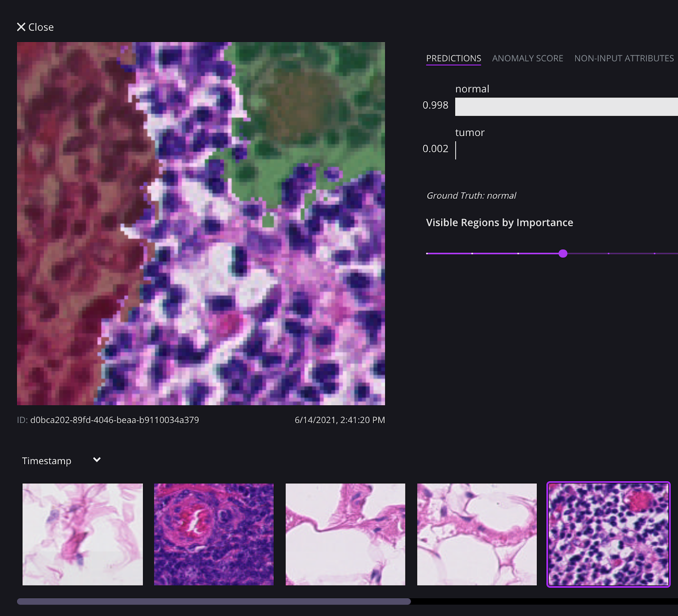Open the Timestamp sort dropdown
678x616 pixels.
61,461
